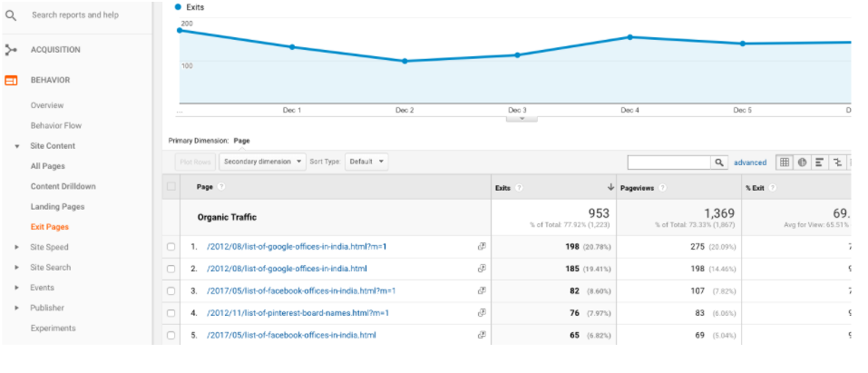The image size is (868, 373).
Task: Open the list-of-pinterest-board-names page link
Action: (x=297, y=313)
